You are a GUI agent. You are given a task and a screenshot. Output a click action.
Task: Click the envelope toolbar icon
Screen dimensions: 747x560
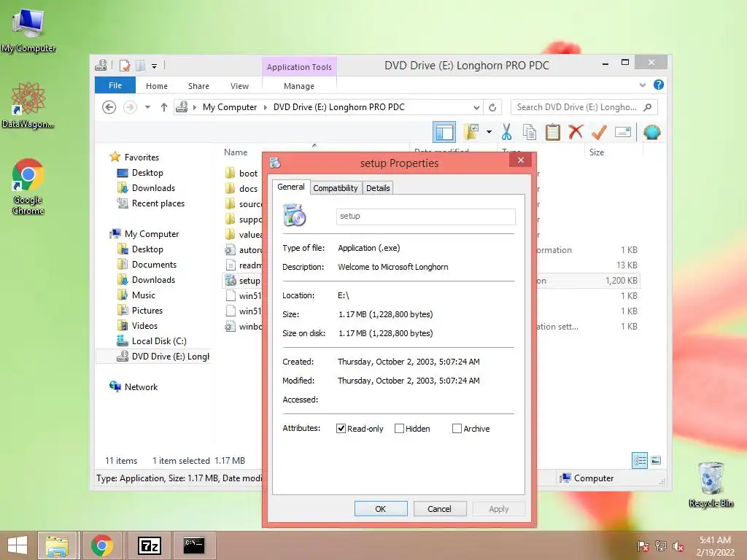(623, 132)
